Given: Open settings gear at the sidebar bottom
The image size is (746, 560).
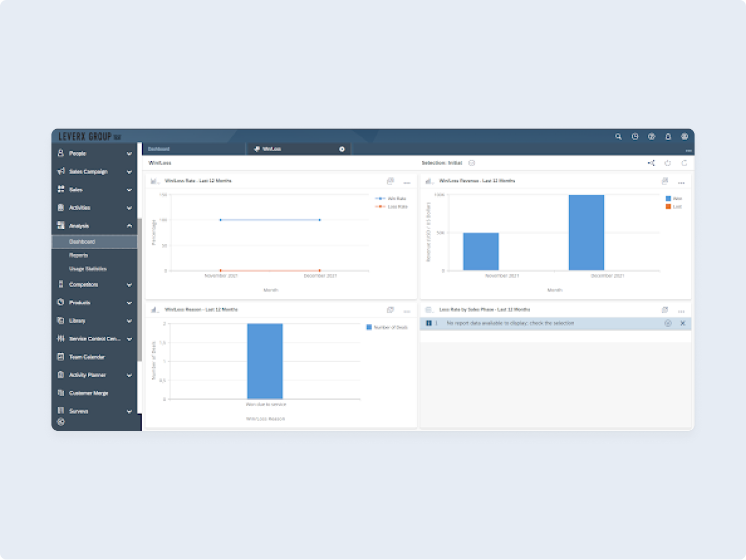Looking at the screenshot, I should point(61,422).
